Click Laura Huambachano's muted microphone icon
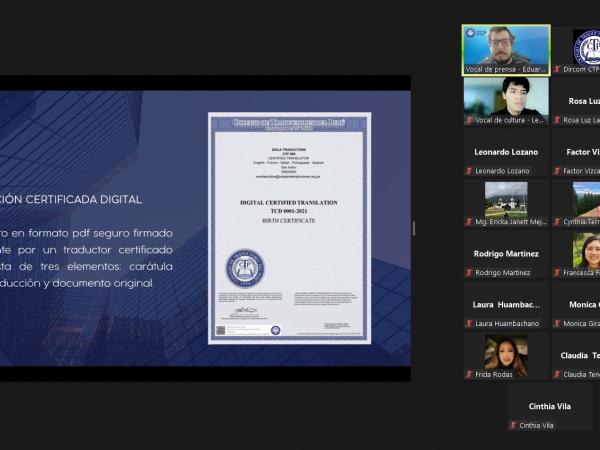Screen dimensions: 600x450 point(469,323)
